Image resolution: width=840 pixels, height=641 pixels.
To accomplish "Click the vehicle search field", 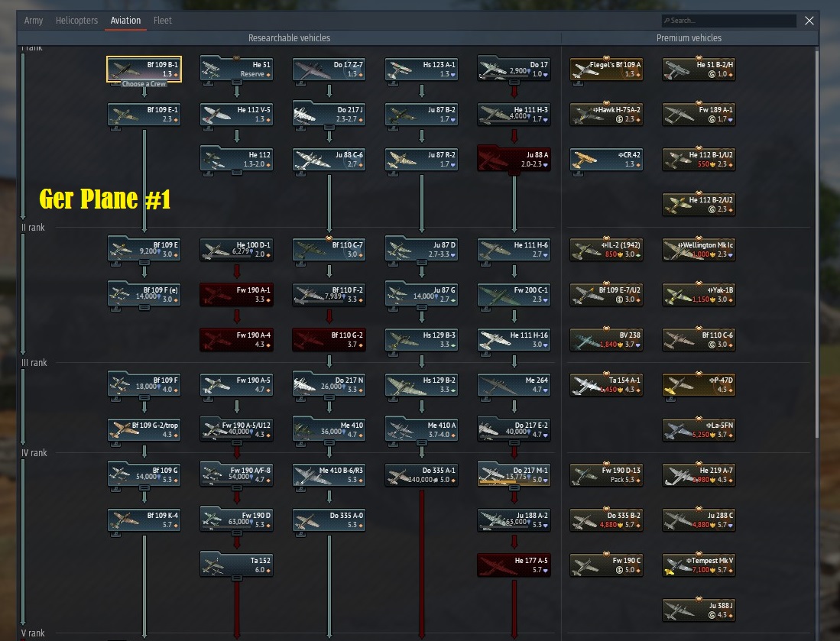I will pyautogui.click(x=726, y=20).
